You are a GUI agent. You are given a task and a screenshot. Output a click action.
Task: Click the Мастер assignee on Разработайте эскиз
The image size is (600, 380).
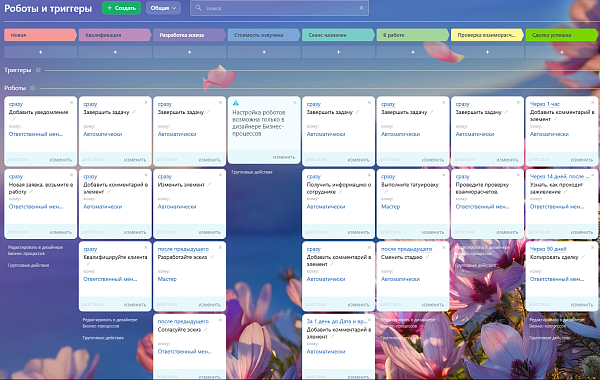(x=167, y=279)
